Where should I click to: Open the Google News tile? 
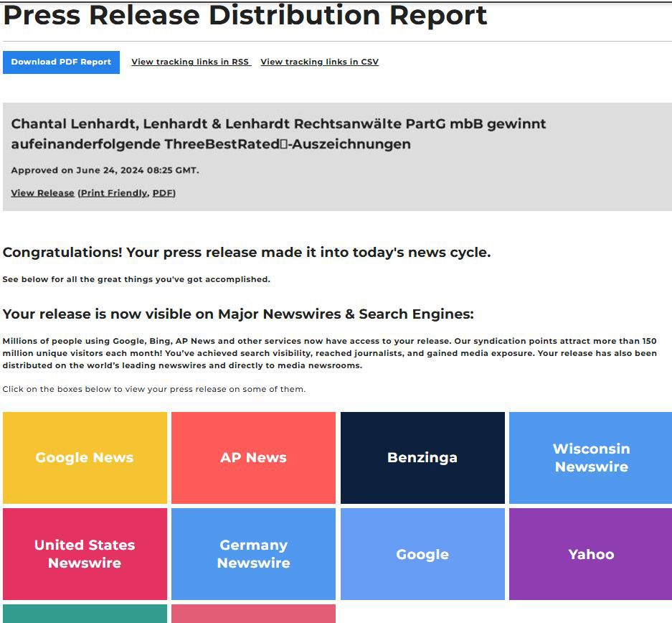click(x=85, y=457)
